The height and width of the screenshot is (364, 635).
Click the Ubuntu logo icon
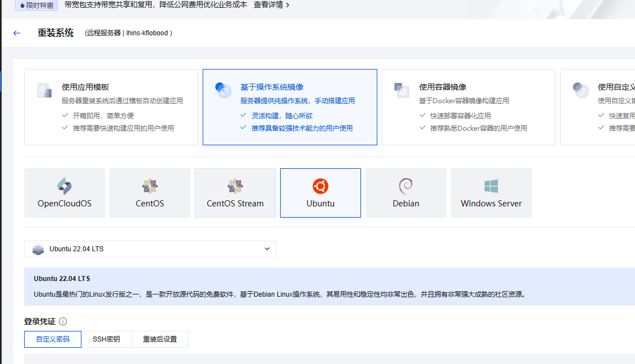(321, 186)
